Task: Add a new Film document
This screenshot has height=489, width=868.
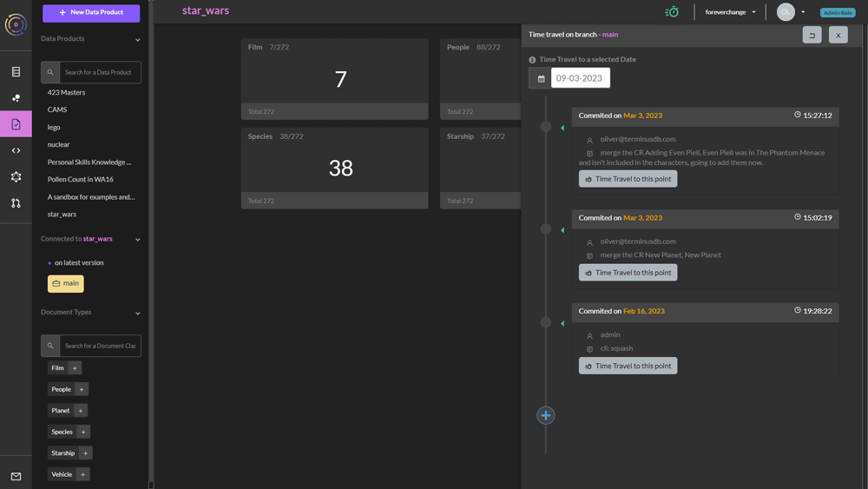Action: 75,368
